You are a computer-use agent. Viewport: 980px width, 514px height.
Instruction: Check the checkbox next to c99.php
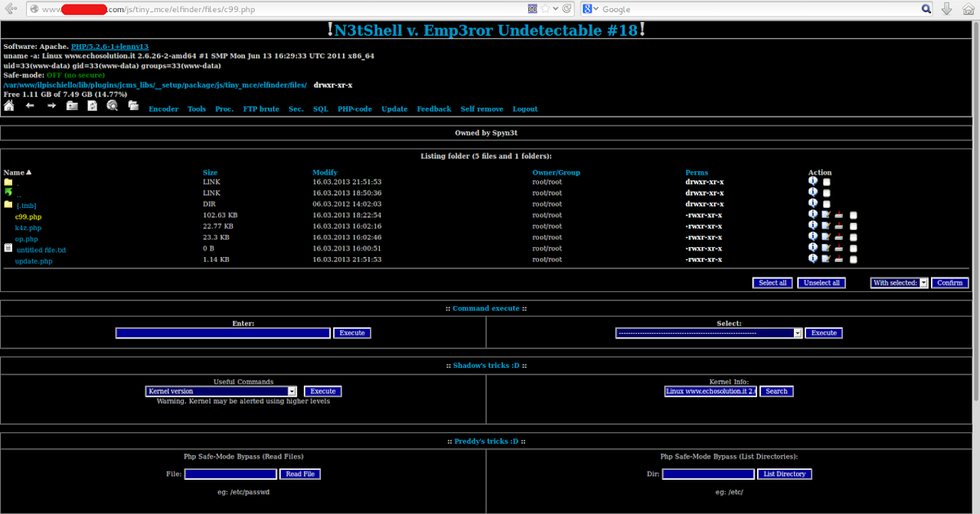pyautogui.click(x=853, y=215)
